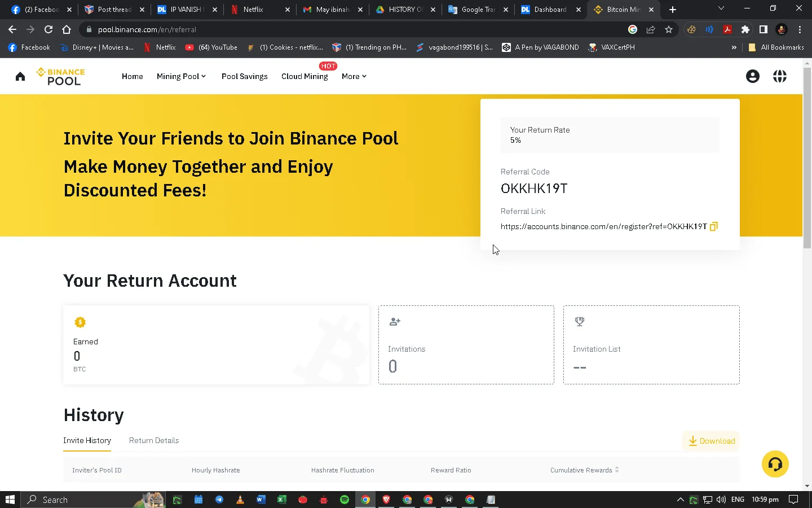Open VLC media player from taskbar
This screenshot has width=812, height=508.
pyautogui.click(x=240, y=500)
